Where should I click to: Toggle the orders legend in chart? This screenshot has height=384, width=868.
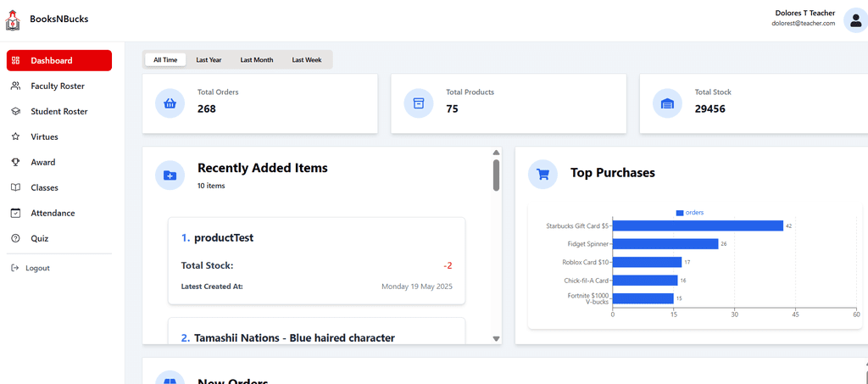(690, 213)
